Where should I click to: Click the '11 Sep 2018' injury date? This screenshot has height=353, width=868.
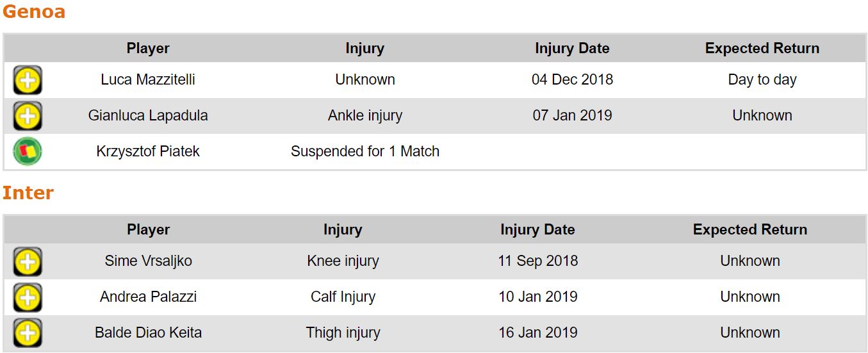pyautogui.click(x=537, y=261)
